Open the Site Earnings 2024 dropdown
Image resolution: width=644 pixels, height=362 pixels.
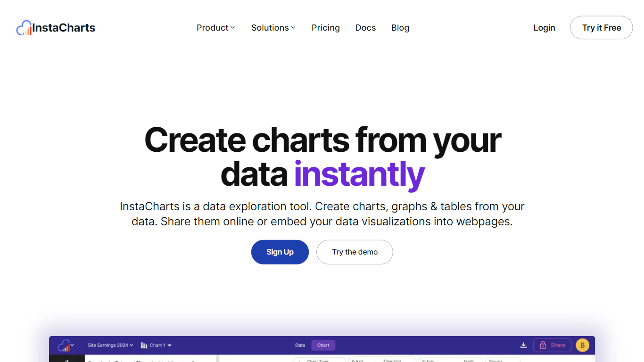tap(110, 345)
